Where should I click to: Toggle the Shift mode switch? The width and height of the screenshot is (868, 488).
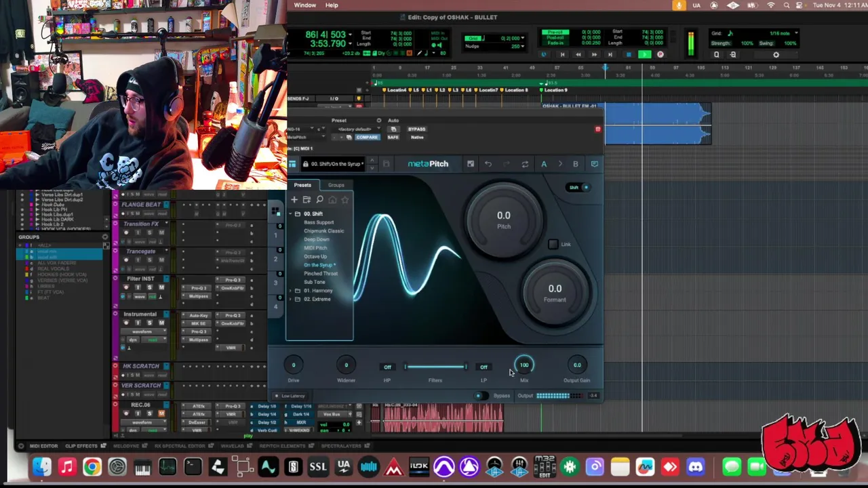pyautogui.click(x=578, y=187)
